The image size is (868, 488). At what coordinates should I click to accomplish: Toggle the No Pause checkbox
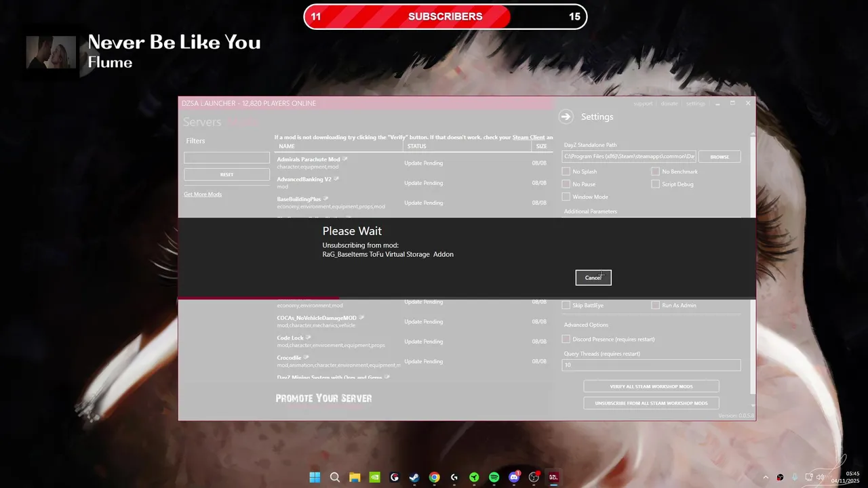(x=566, y=184)
